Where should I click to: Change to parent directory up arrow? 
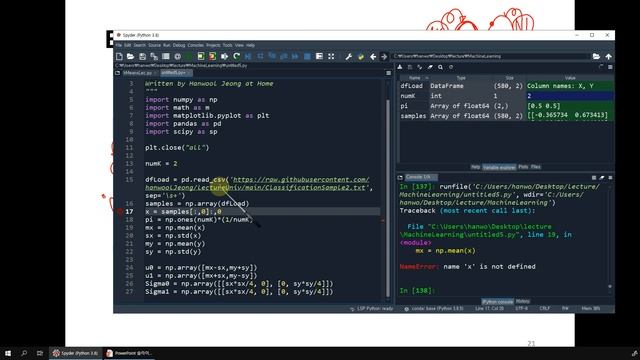(609, 56)
